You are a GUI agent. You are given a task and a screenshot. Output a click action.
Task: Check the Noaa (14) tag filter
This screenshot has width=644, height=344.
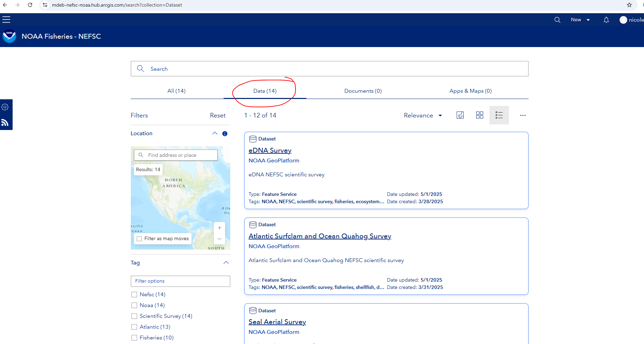pyautogui.click(x=134, y=305)
